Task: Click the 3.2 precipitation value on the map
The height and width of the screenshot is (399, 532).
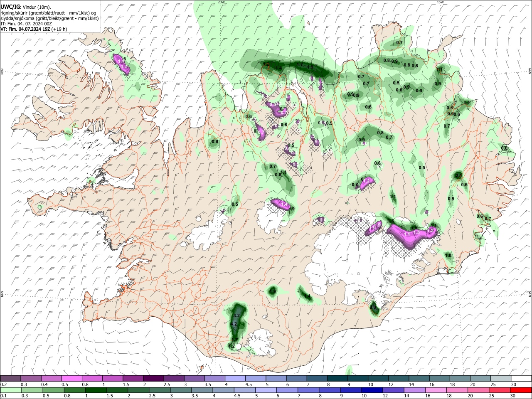Action: coord(237,316)
